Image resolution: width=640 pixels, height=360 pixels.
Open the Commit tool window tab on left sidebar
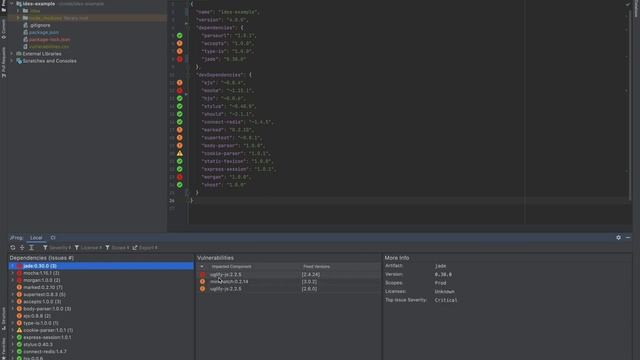(x=3, y=29)
